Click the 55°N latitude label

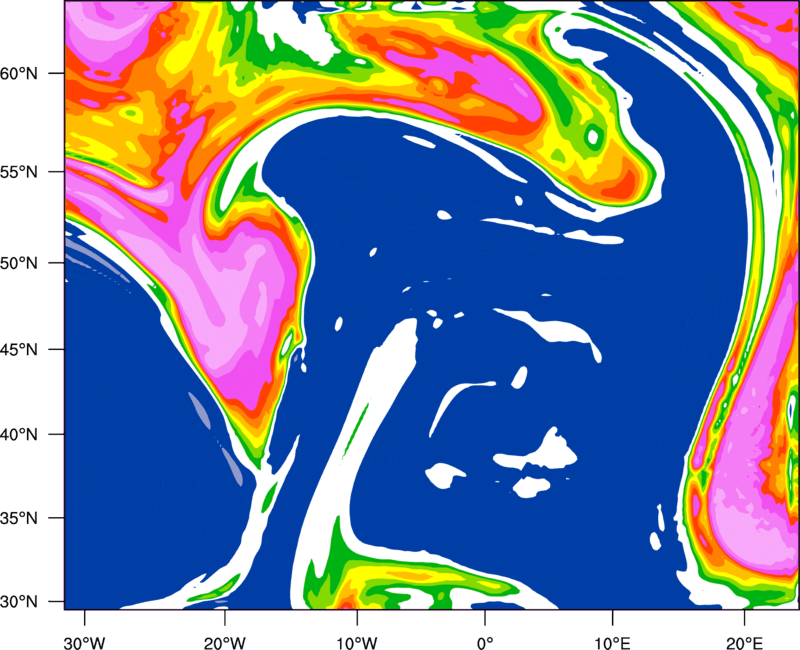[19, 172]
